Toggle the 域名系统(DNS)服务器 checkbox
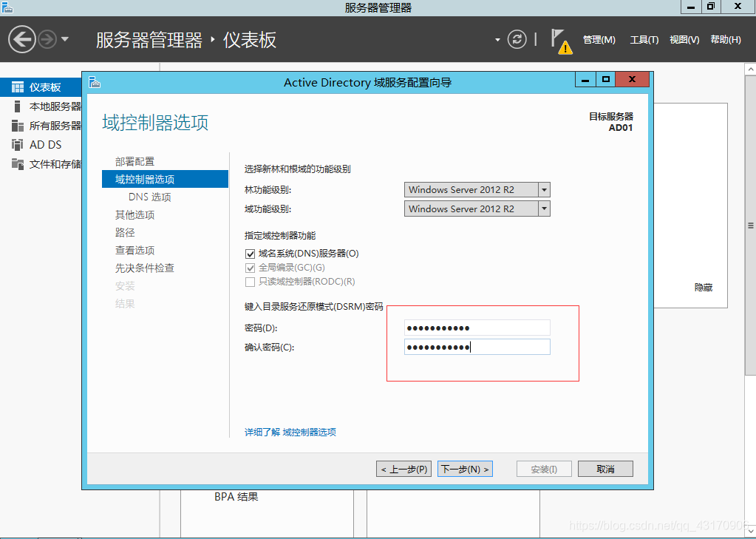The height and width of the screenshot is (539, 756). click(250, 254)
